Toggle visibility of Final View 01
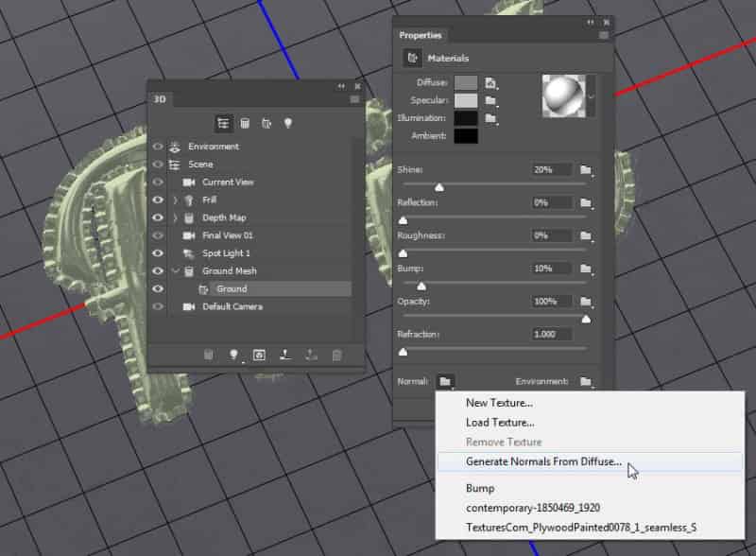756x556 pixels. point(158,235)
